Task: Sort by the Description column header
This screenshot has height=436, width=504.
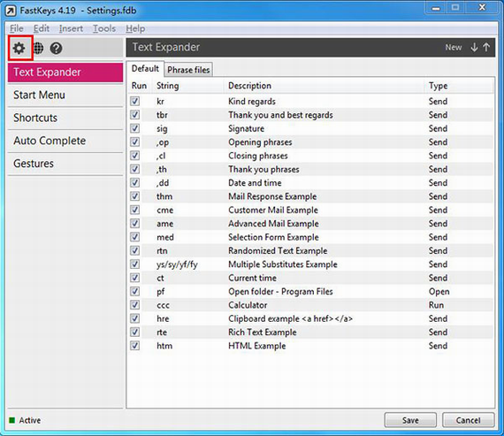Action: [x=324, y=86]
